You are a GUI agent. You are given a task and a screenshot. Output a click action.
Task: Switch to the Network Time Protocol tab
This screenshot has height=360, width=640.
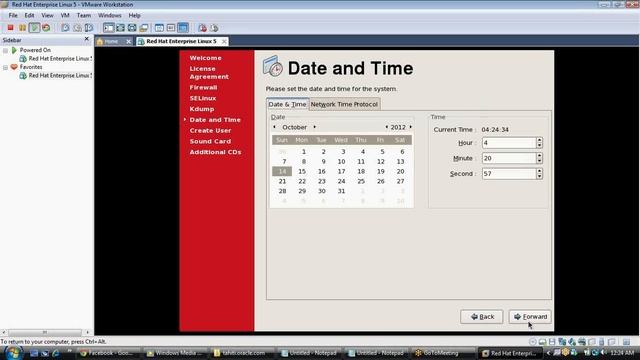344,104
